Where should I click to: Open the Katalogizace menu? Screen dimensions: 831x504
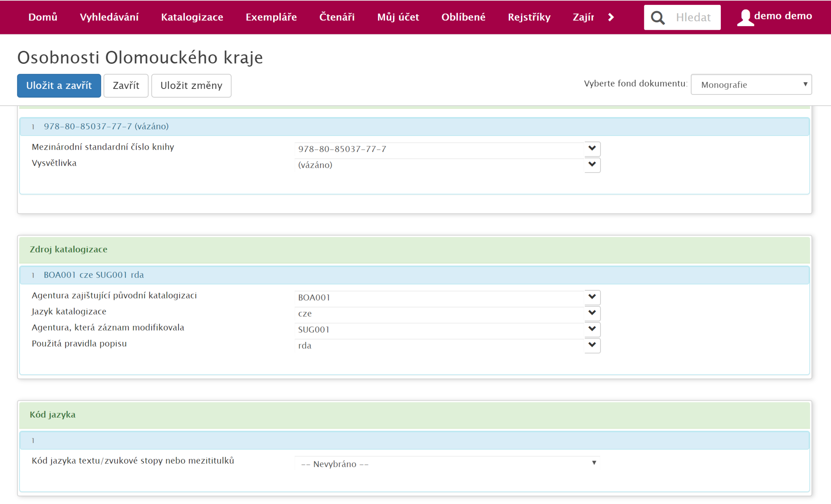(x=192, y=17)
